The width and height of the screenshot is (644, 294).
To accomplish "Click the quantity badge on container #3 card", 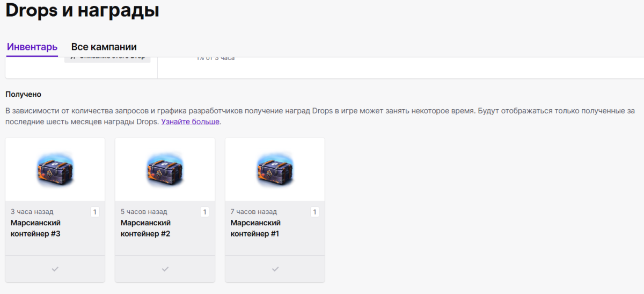I will (95, 212).
